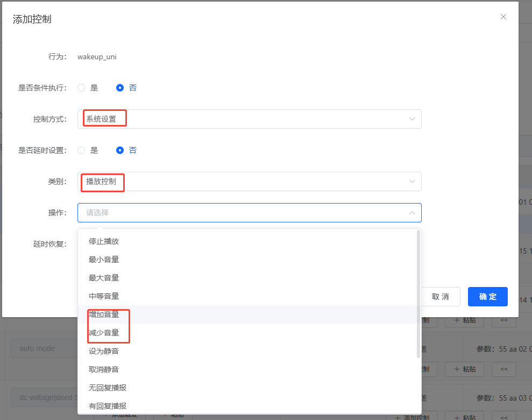
Task: Close the 添加控制 dialog with X icon
Action: [503, 17]
